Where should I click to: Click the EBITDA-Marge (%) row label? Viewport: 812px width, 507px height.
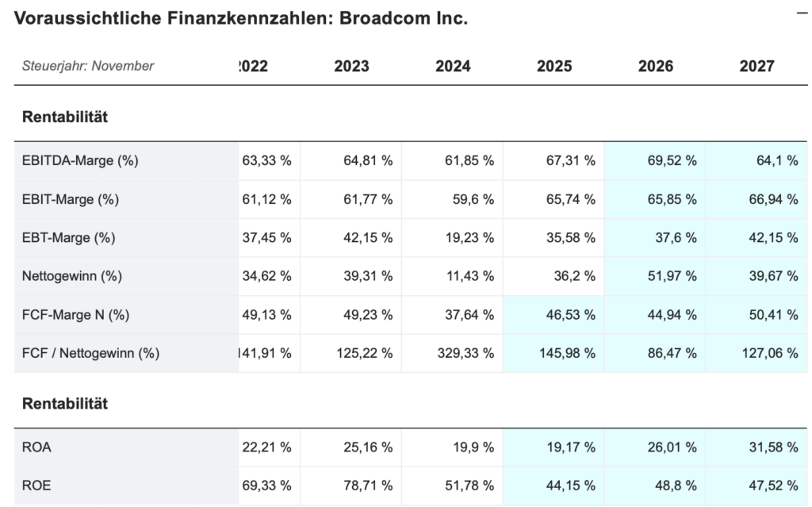[80, 161]
